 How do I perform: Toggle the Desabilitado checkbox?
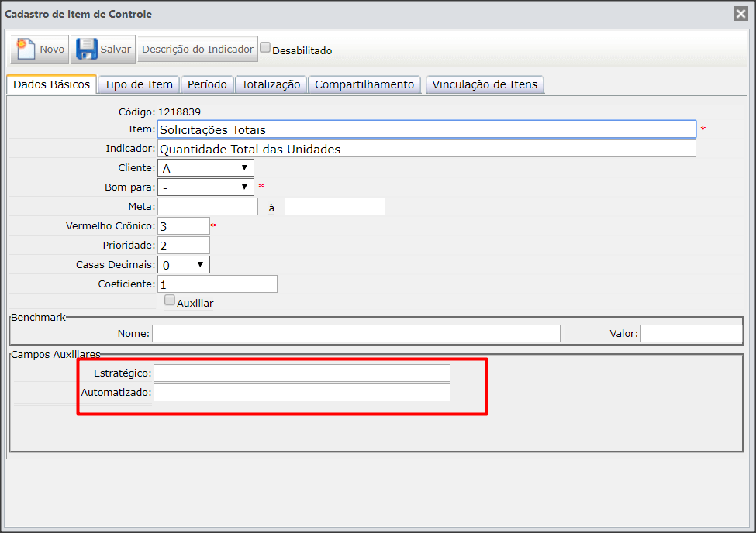pyautogui.click(x=265, y=47)
